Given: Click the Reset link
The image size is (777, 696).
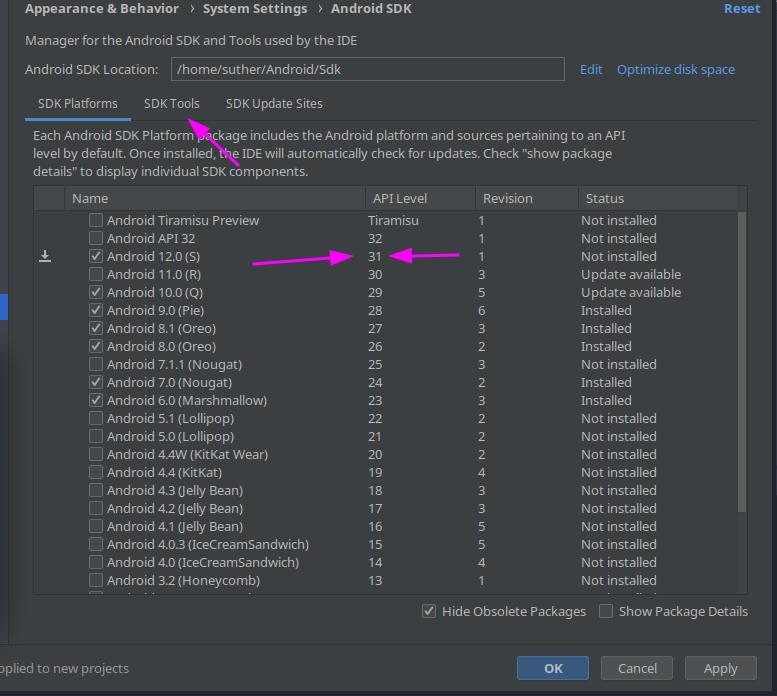Looking at the screenshot, I should [741, 8].
